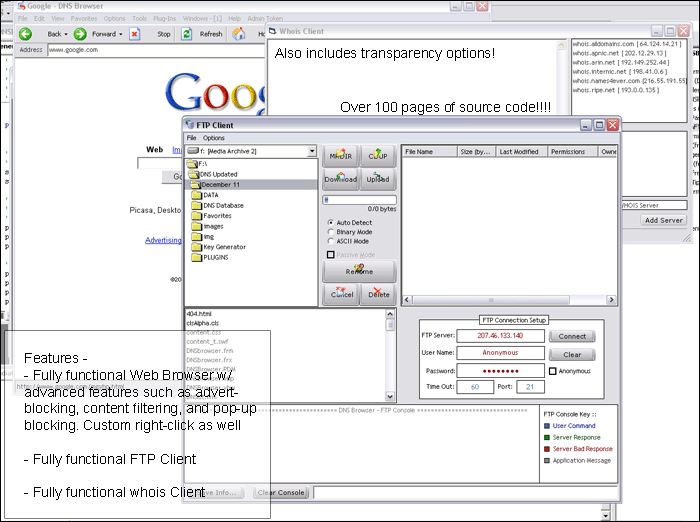Select the ASCII Mode radio button

point(332,241)
